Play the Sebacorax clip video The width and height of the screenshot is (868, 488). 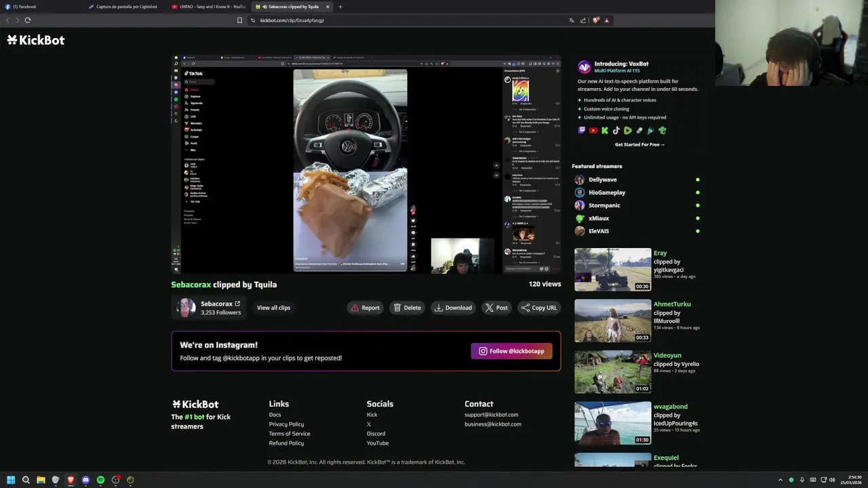pos(366,164)
